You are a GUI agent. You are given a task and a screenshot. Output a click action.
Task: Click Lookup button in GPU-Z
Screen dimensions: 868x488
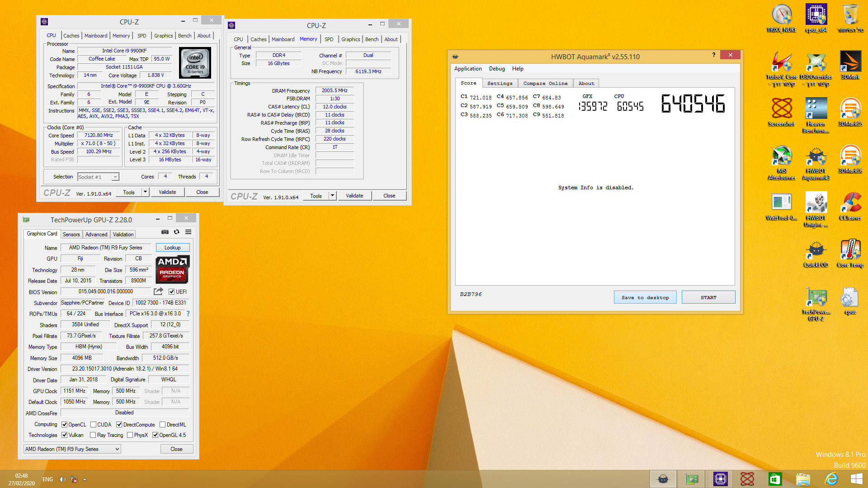(172, 248)
